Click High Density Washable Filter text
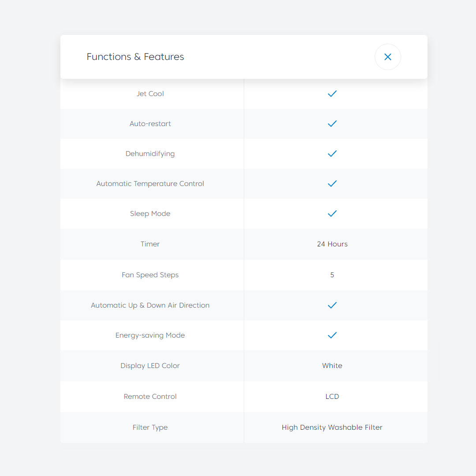The width and height of the screenshot is (476, 476). pos(332,427)
